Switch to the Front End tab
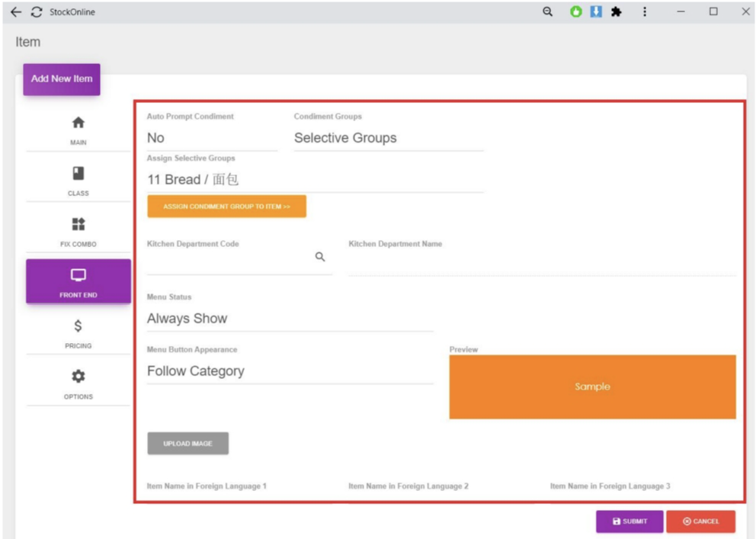The width and height of the screenshot is (756, 539). pos(78,281)
